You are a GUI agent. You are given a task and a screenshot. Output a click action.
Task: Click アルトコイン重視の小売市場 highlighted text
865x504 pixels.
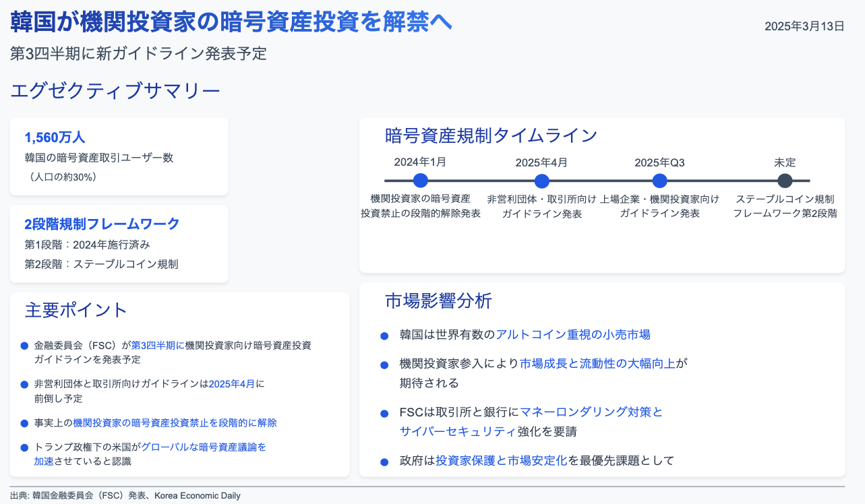[572, 334]
